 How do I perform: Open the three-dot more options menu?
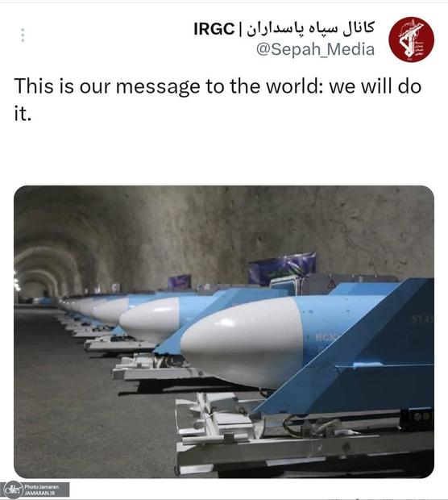point(23,35)
